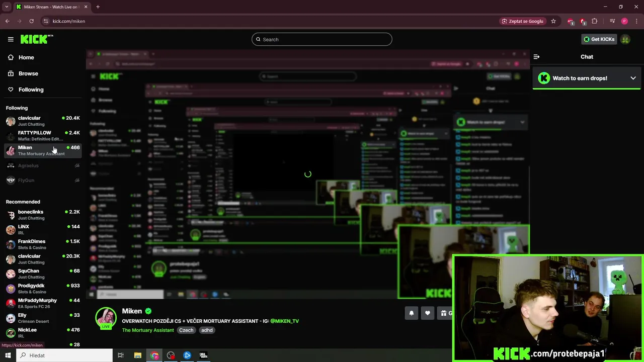644x362 pixels.
Task: Open clavicular's channel under Following
Action: [x=42, y=121]
